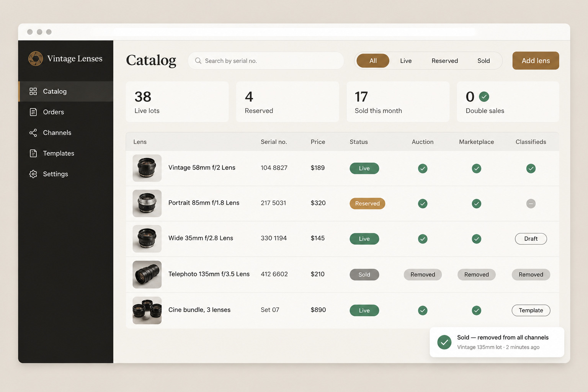The height and width of the screenshot is (392, 588).
Task: Select the Sold filter tab
Action: (x=483, y=60)
